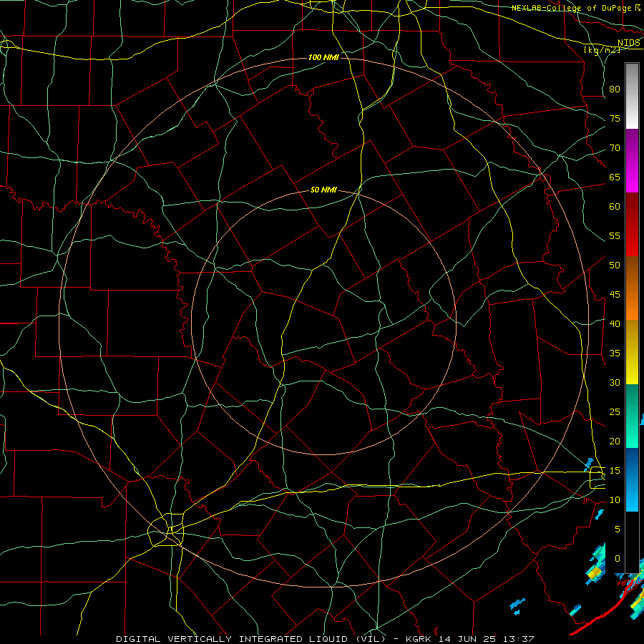Click the "NEXLAB-College of DuPage" watermark text

[x=571, y=8]
